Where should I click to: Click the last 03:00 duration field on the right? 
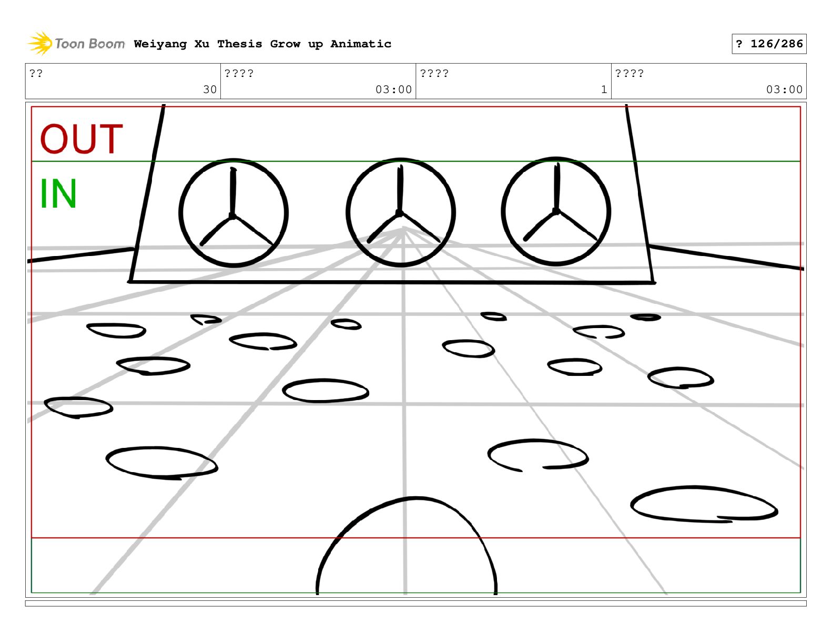708,81
